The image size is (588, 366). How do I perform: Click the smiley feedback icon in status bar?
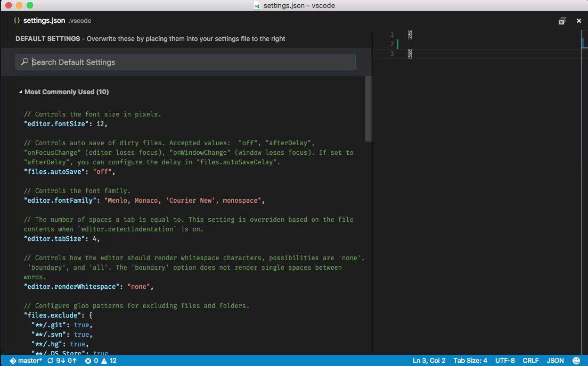click(x=576, y=360)
